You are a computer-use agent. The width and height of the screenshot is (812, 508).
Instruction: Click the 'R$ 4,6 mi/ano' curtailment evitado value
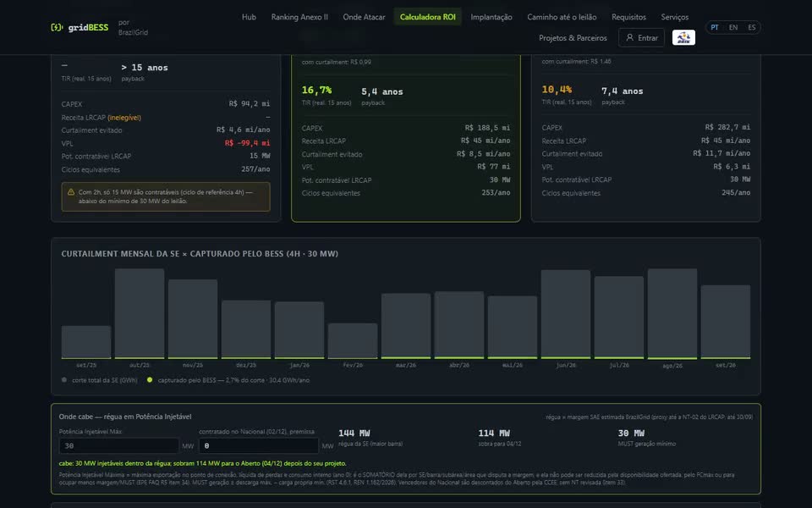pyautogui.click(x=243, y=130)
